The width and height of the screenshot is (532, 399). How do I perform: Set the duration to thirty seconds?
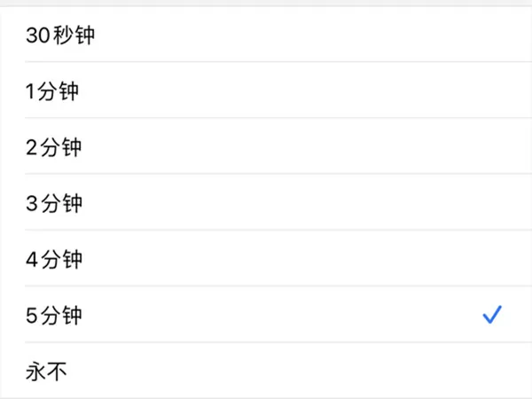266,35
